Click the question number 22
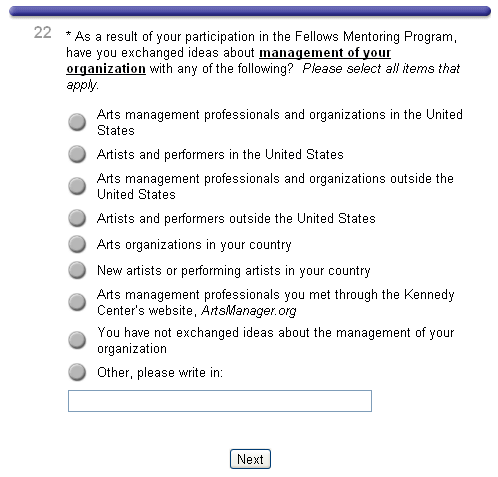The height and width of the screenshot is (477, 498). point(43,33)
